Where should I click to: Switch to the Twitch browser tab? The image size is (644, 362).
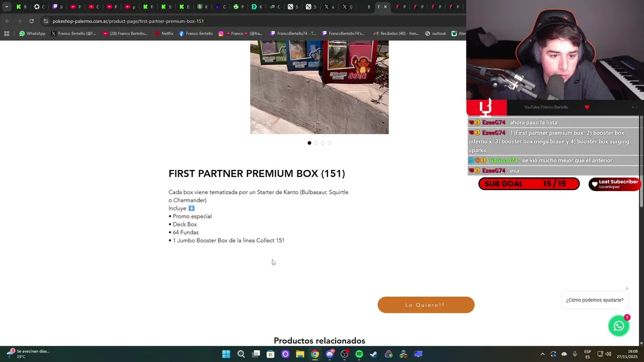point(57,7)
